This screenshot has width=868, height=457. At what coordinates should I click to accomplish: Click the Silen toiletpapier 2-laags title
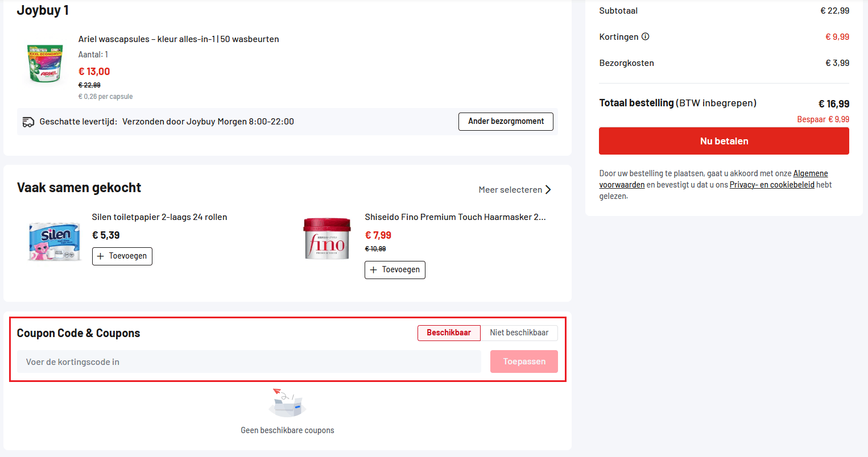click(x=159, y=217)
